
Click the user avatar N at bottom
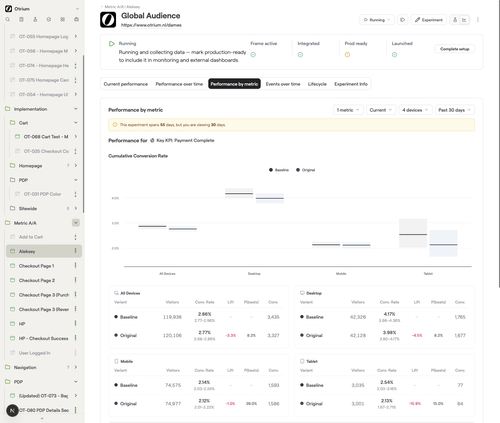pos(12,410)
